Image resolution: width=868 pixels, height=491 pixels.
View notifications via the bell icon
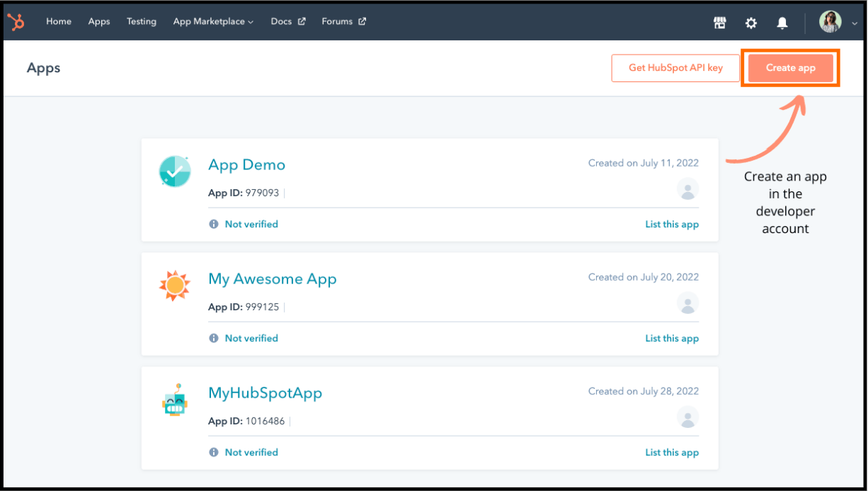pyautogui.click(x=782, y=22)
